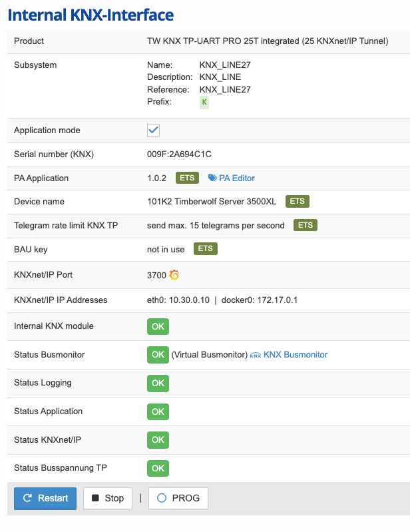This screenshot has width=410, height=532.
Task: Click the KNXnet/IP port value 3700
Action: (x=156, y=275)
